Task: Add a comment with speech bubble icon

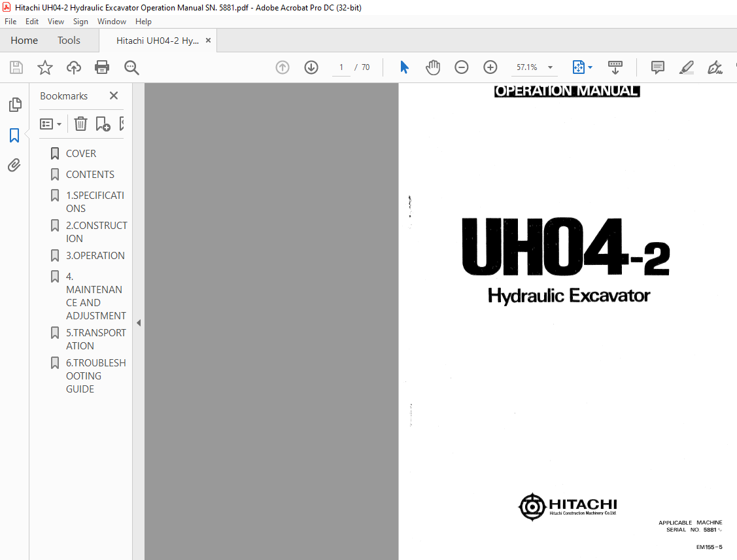Action: point(658,67)
